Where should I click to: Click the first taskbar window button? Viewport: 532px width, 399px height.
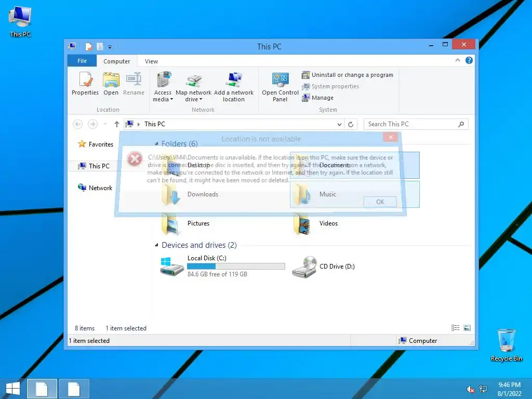(x=42, y=389)
